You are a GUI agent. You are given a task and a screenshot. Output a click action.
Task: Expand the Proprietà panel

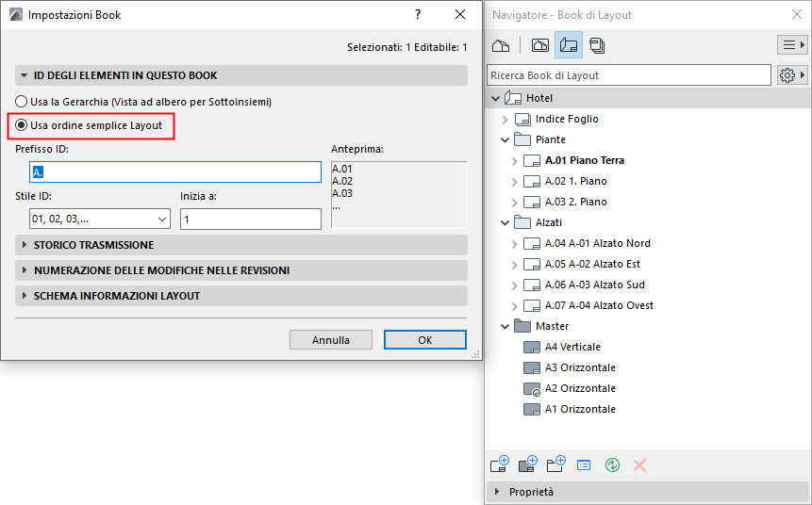click(497, 492)
